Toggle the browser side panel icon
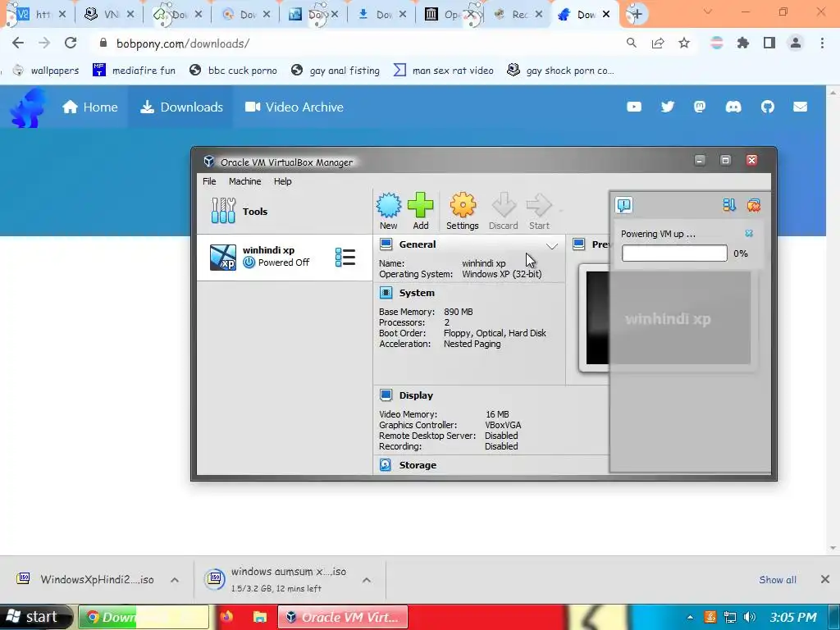Viewport: 840px width, 630px height. [769, 43]
